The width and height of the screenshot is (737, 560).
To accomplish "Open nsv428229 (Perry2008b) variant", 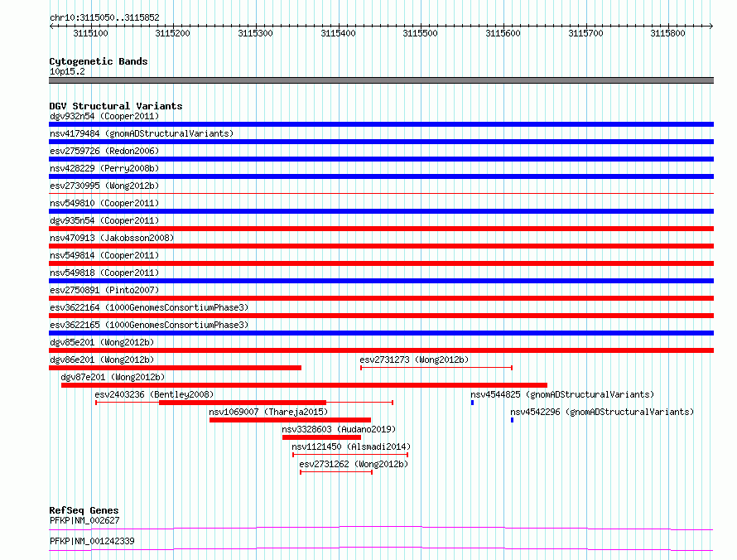I will tap(104, 168).
